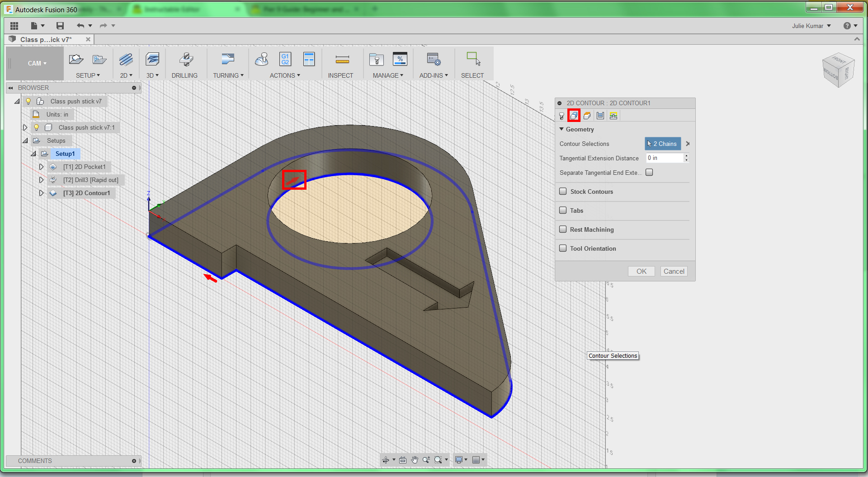Collapse the Setup1 tree node
868x477 pixels.
coord(33,154)
